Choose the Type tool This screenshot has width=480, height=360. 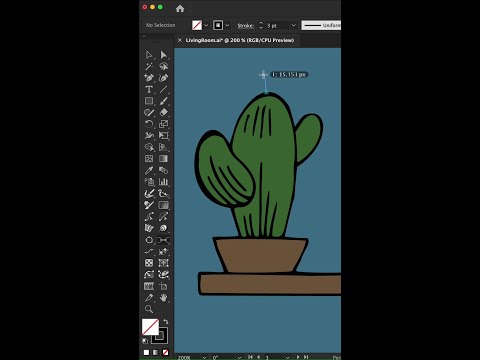[x=149, y=89]
